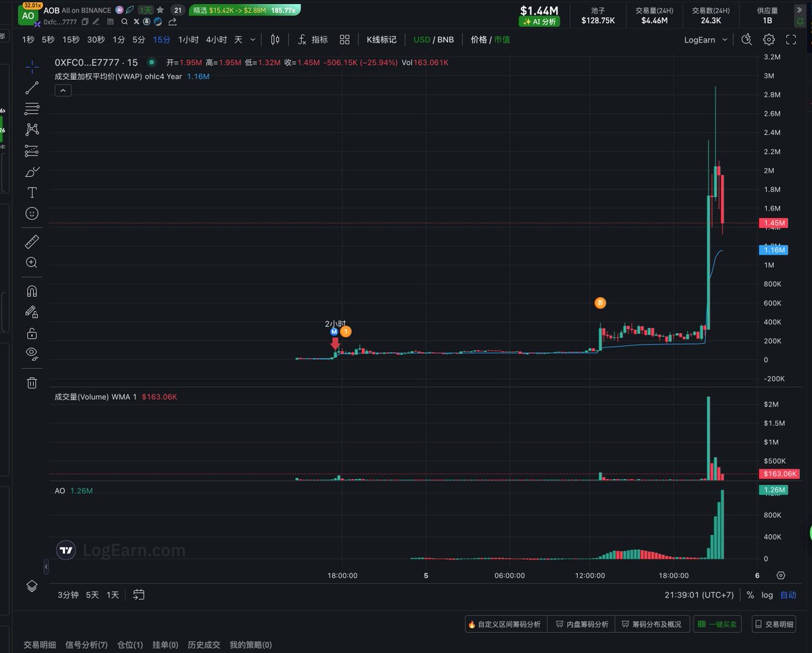Screen dimensions: 812x653
Task: Select the crosshair cursor tool
Action: [32, 66]
